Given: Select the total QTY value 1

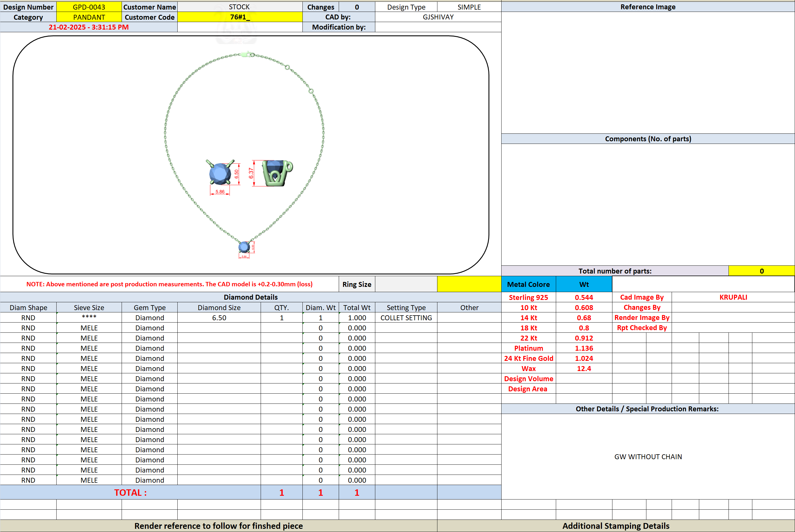Looking at the screenshot, I should [x=282, y=492].
